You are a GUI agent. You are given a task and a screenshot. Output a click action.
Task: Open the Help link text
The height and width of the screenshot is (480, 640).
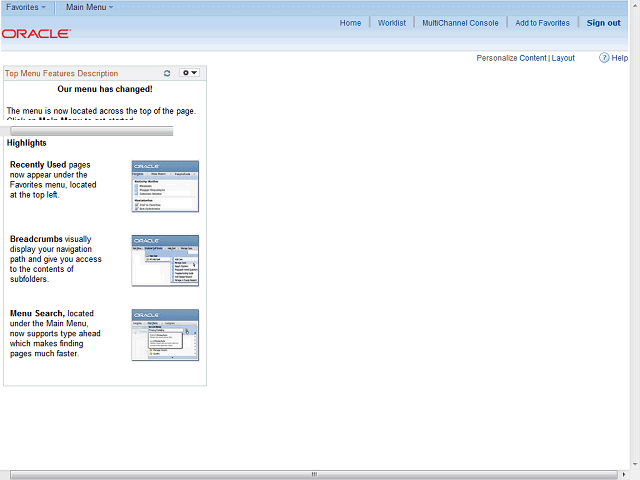pos(619,58)
